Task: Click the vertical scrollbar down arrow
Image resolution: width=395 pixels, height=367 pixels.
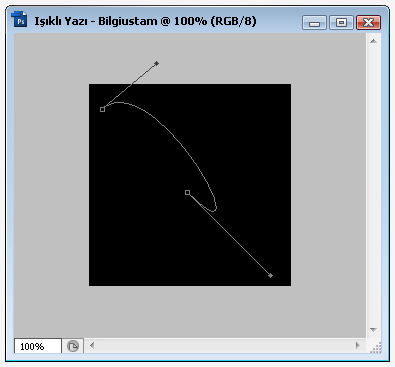Action: coord(374,330)
